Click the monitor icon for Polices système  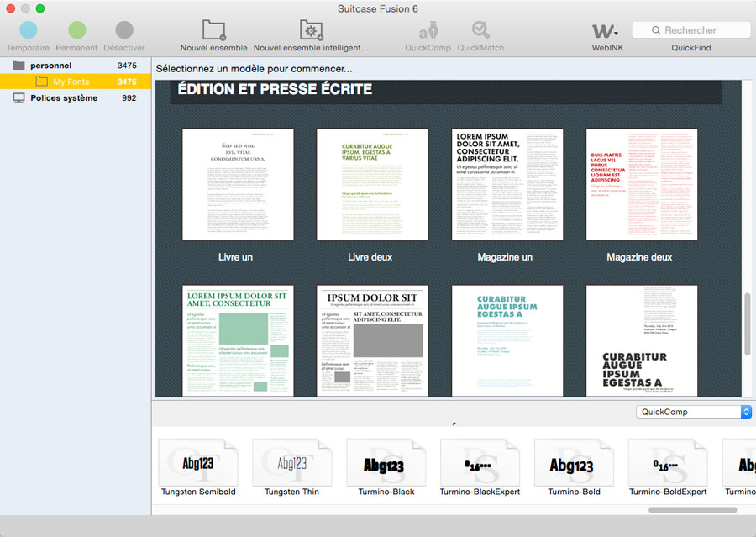[x=18, y=98]
